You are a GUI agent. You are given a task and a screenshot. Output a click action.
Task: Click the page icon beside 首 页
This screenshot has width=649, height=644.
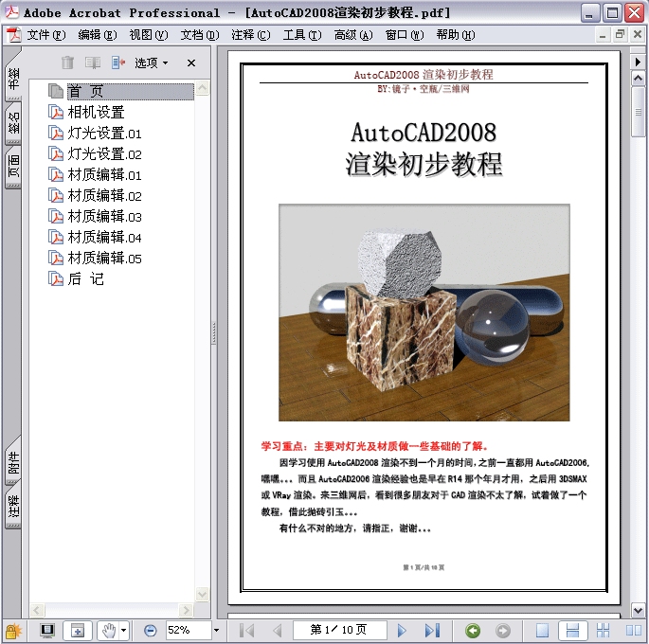click(x=56, y=92)
